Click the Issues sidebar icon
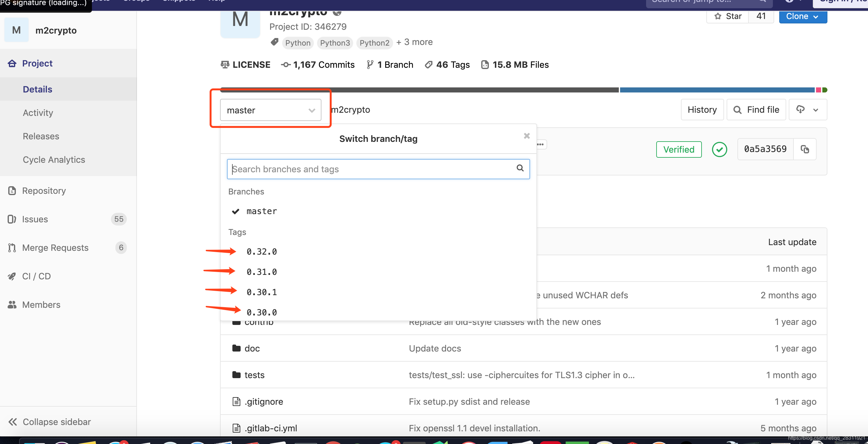 12,219
